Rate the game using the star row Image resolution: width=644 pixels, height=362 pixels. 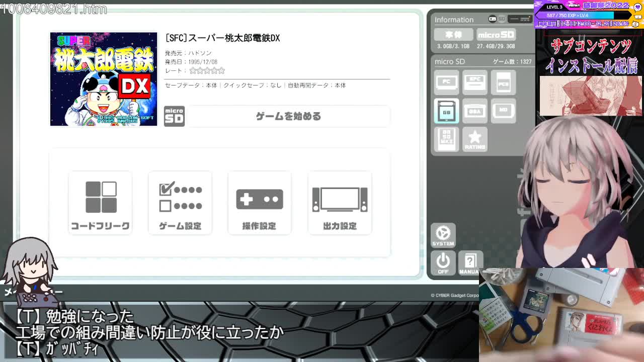pos(207,71)
